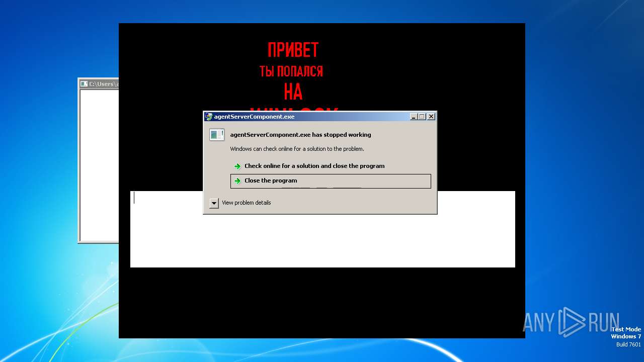Click 'agentServerComponent.exe has stopped working' heading
This screenshot has width=644, height=362.
(x=300, y=135)
